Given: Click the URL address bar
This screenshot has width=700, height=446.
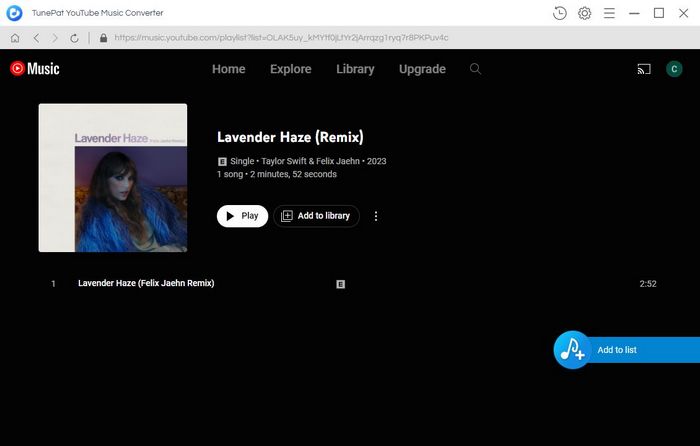Looking at the screenshot, I should click(281, 38).
